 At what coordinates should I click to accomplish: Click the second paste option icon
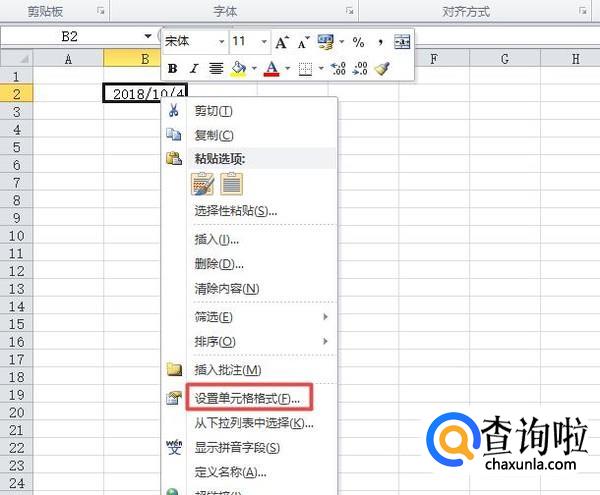tap(232, 184)
